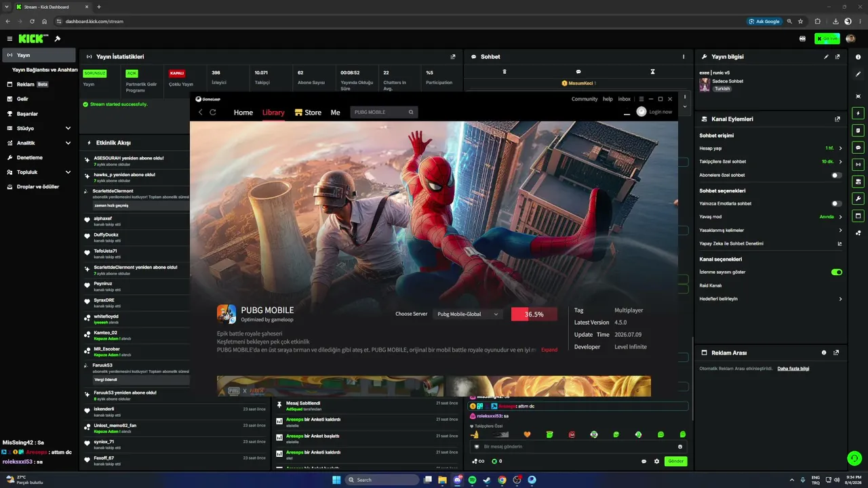
Task: Click the PUBG MOBILE game icon thumbnail
Action: (226, 314)
